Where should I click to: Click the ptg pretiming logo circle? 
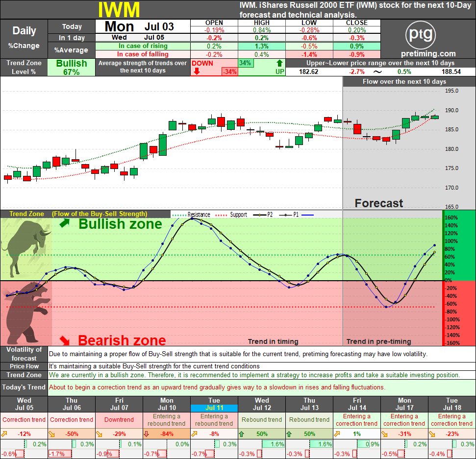pos(421,35)
